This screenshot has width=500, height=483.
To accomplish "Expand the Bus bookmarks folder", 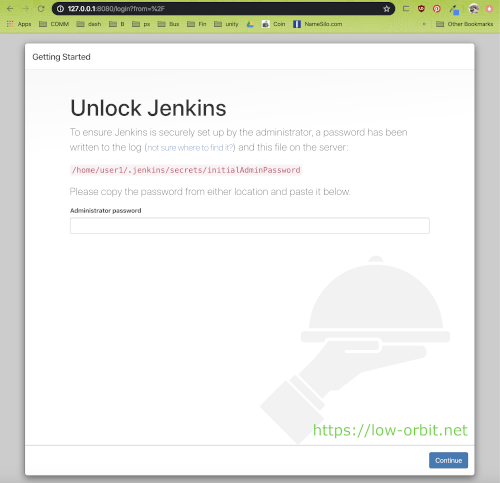I will 168,24.
